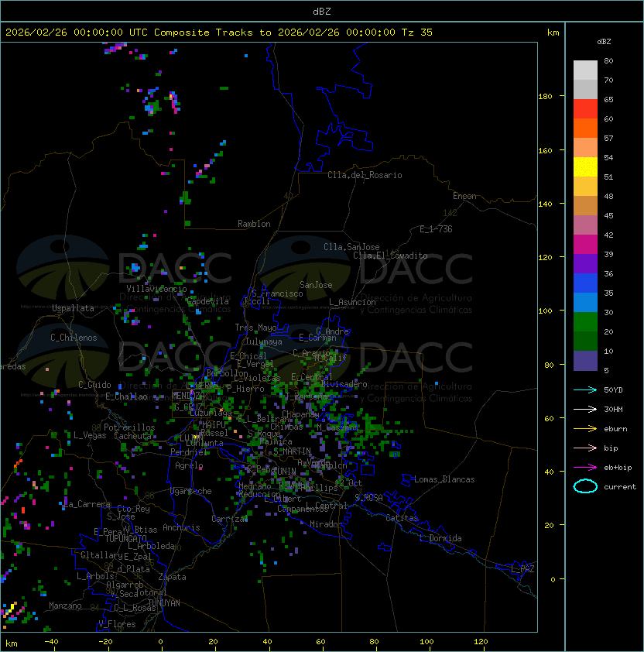
Task: Select the blue swatch between 36 and 35 dBZ
Action: point(585,283)
